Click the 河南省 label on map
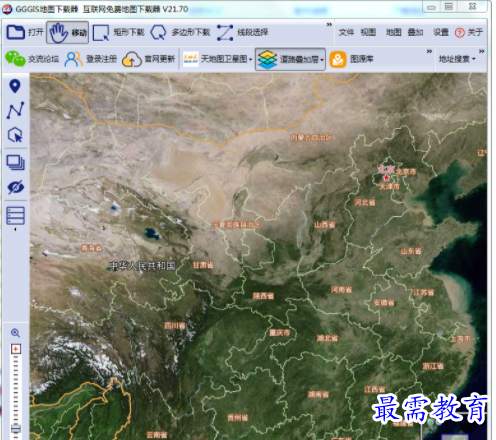The width and height of the screenshot is (496, 440). 341,289
